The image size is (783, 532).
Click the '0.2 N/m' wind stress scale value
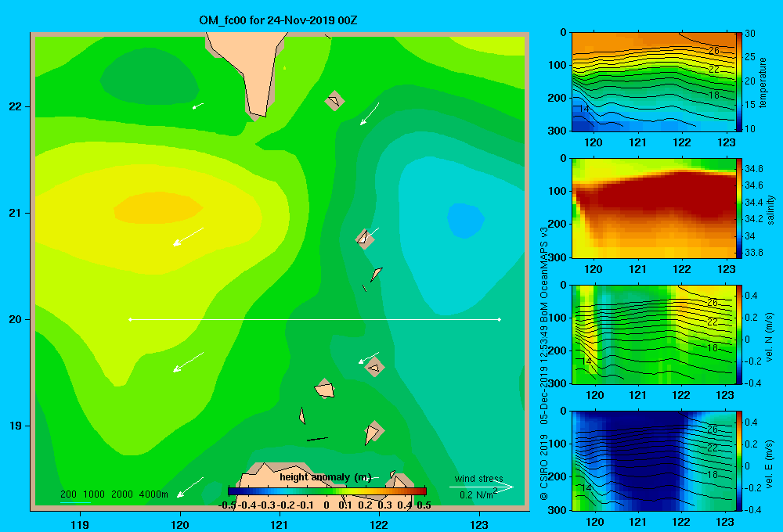[x=478, y=494]
